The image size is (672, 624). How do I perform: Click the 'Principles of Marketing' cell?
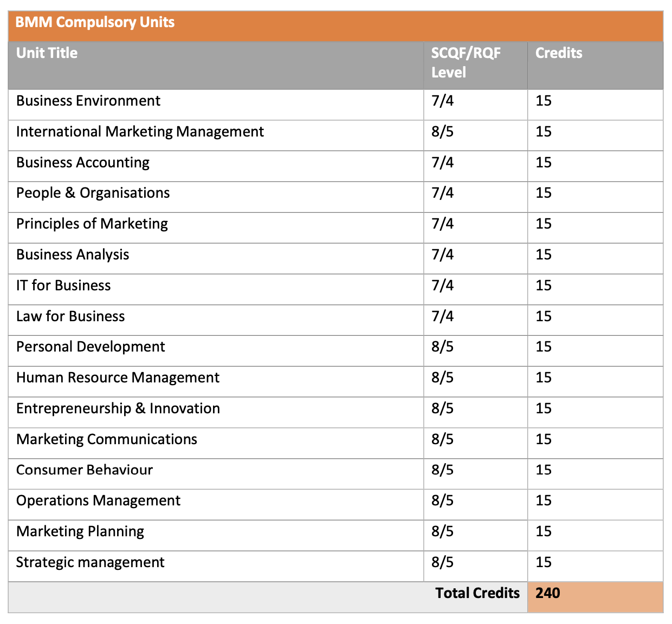coord(92,224)
